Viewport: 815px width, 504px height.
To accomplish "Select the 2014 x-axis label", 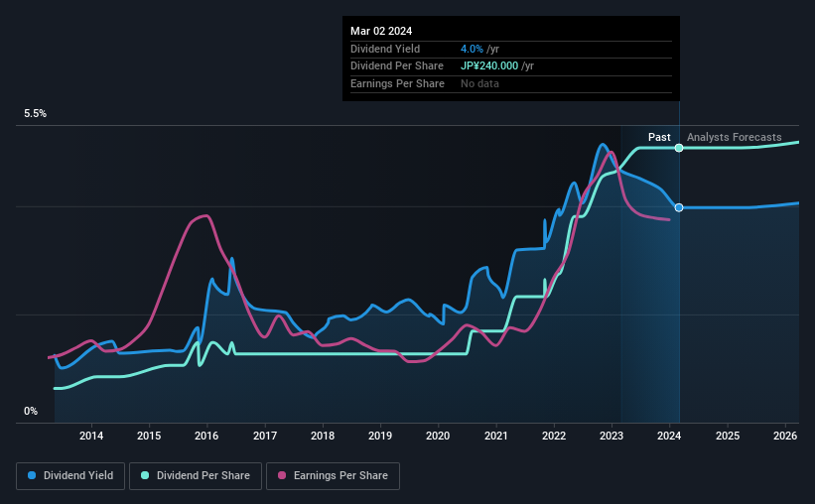I will point(91,436).
